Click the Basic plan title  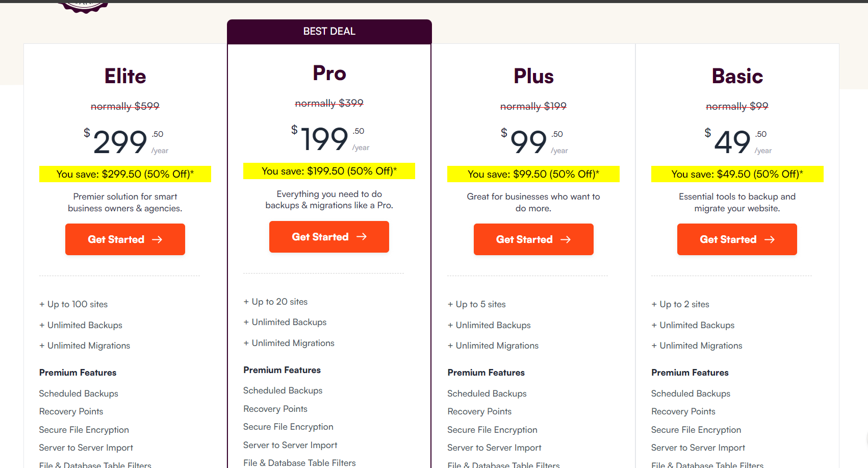click(x=737, y=77)
